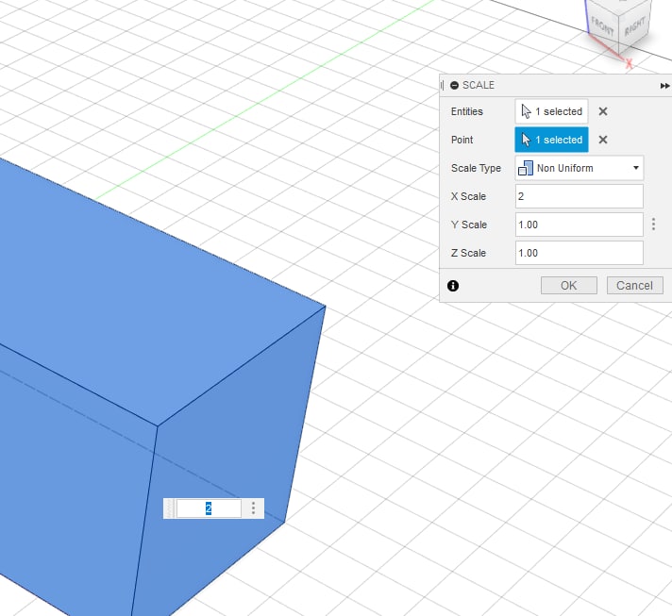Click the Y Scale input field
672x616 pixels.
pos(579,225)
